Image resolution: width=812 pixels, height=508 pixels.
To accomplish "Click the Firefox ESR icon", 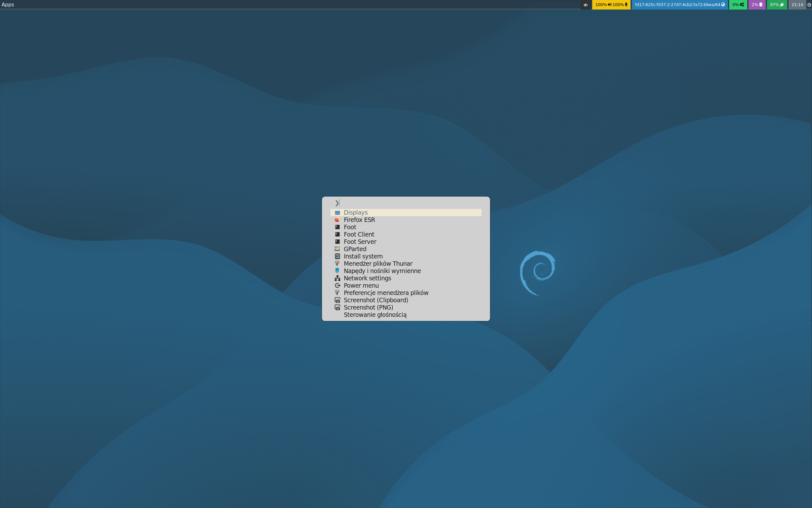I will [337, 220].
